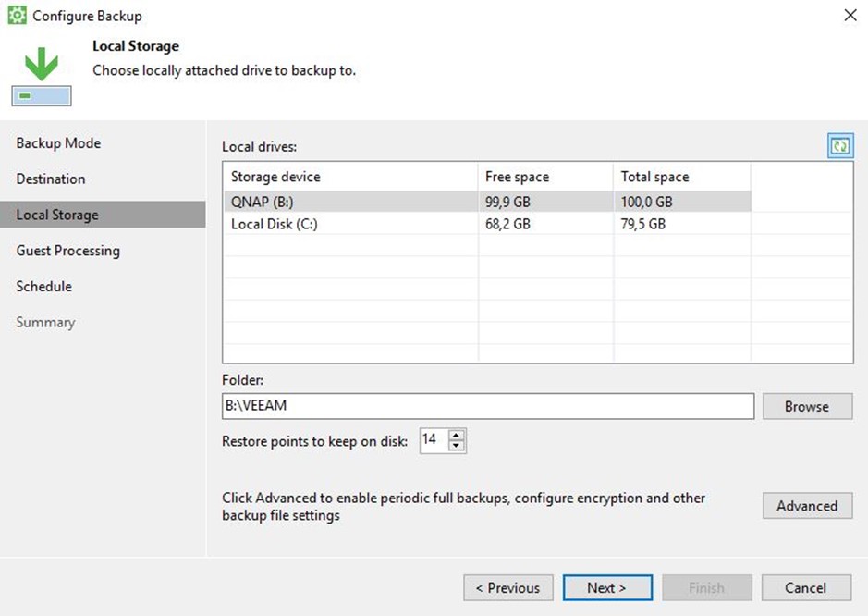
Task: Decrease restore points with down arrow
Action: (456, 446)
